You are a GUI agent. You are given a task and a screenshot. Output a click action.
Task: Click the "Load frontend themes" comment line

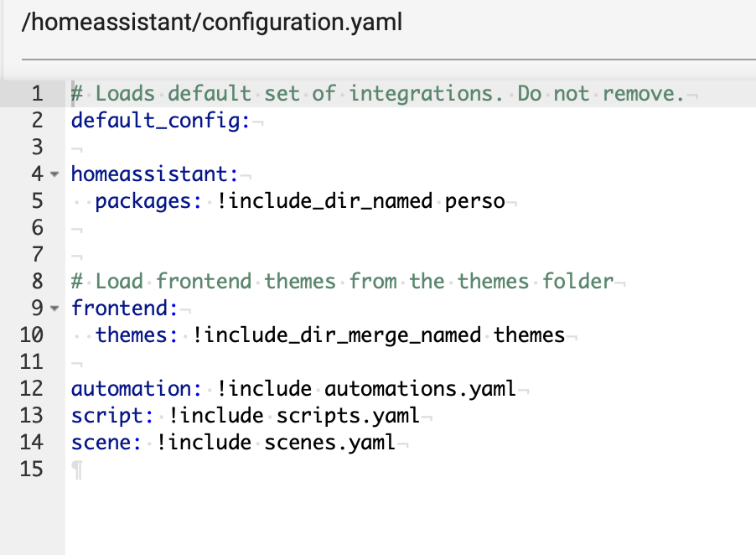[x=344, y=282]
